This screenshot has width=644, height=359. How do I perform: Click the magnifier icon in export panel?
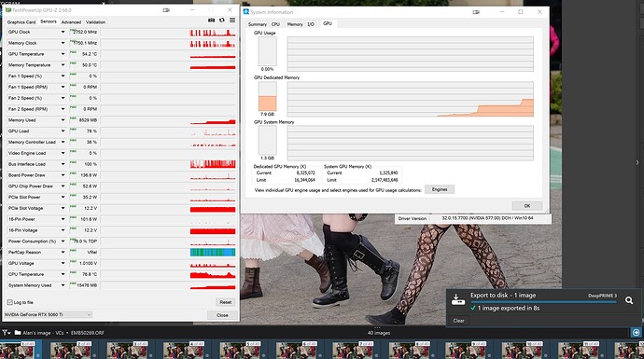click(629, 301)
